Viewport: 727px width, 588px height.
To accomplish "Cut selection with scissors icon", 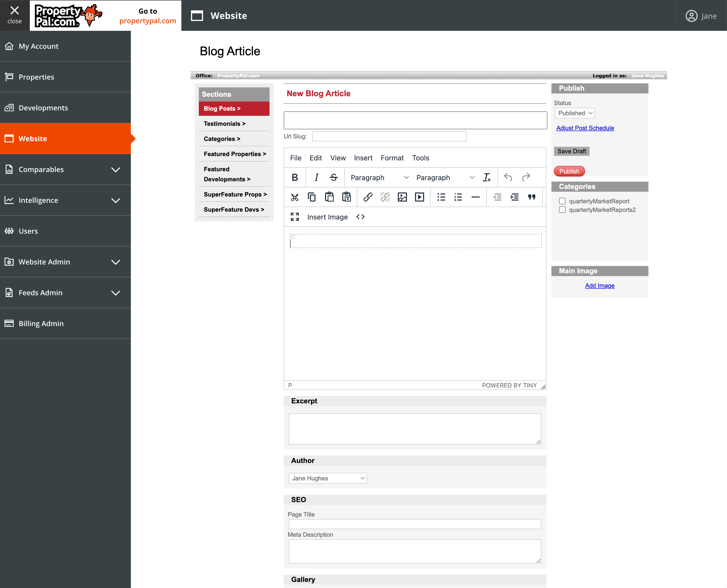I will click(295, 197).
